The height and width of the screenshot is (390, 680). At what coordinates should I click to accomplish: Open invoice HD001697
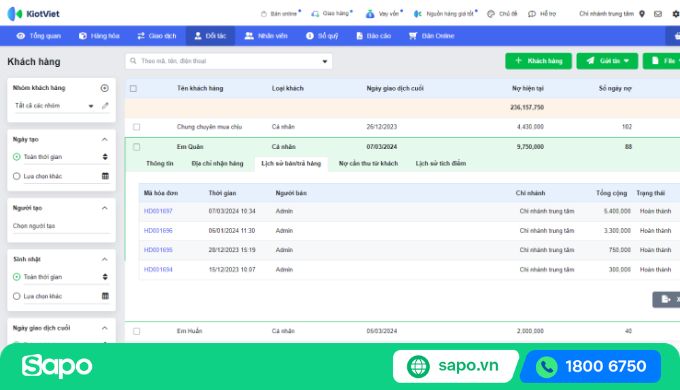(158, 211)
